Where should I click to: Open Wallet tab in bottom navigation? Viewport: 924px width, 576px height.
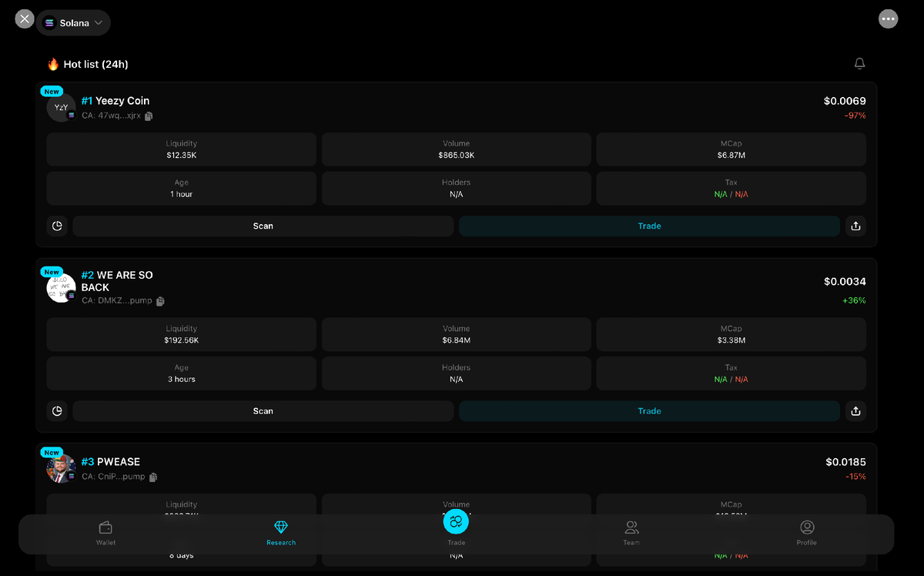(105, 533)
